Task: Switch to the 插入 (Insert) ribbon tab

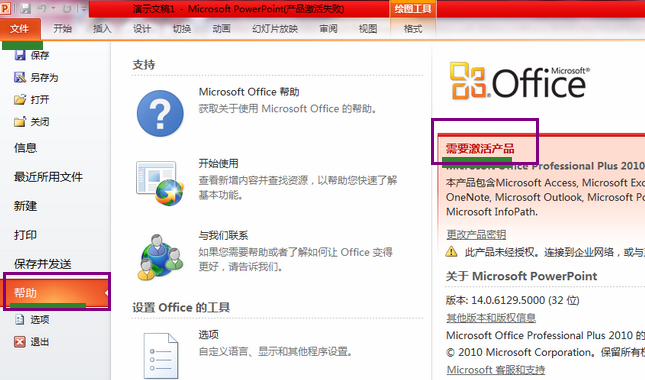Action: click(x=102, y=29)
